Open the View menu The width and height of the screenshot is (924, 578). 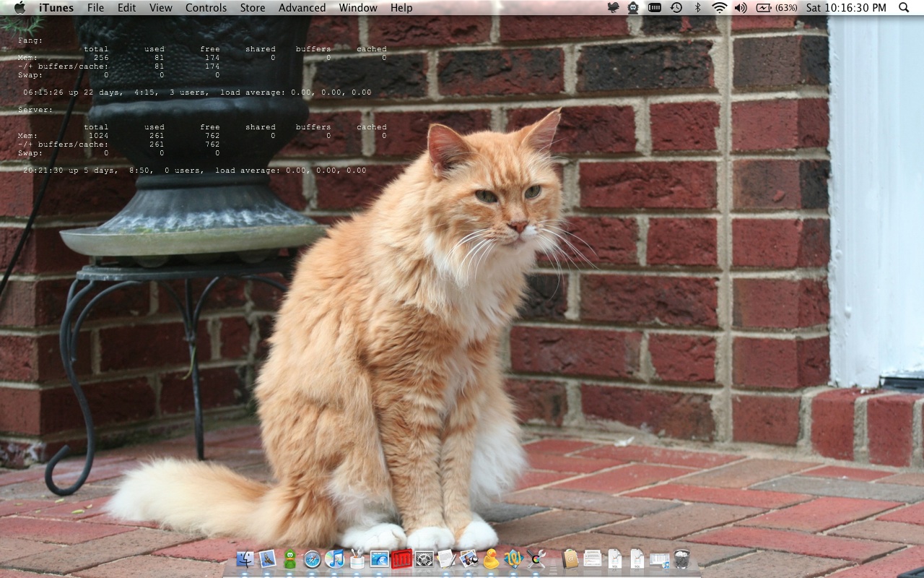pyautogui.click(x=161, y=7)
